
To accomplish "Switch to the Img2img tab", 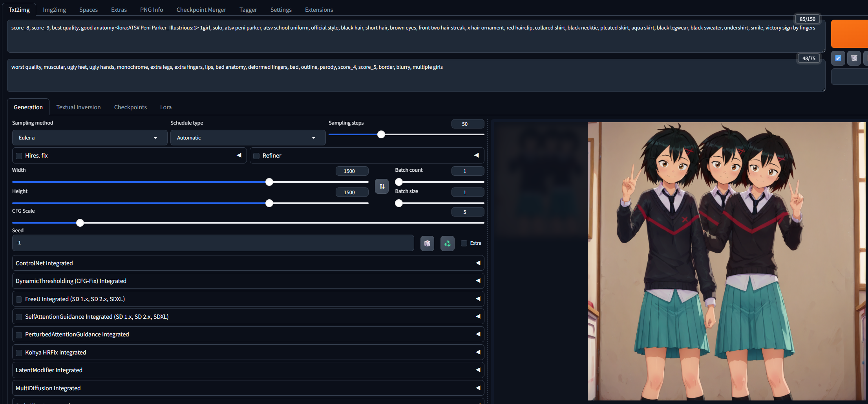I will click(x=54, y=9).
